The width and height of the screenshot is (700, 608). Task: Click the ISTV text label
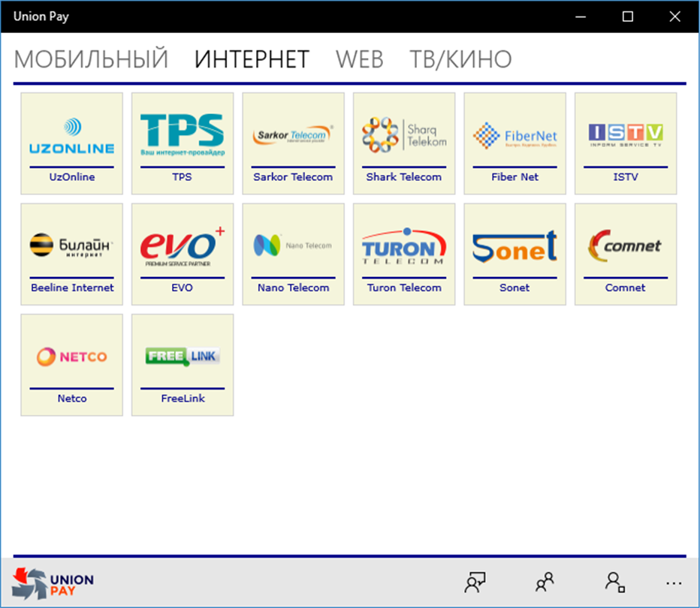(626, 177)
